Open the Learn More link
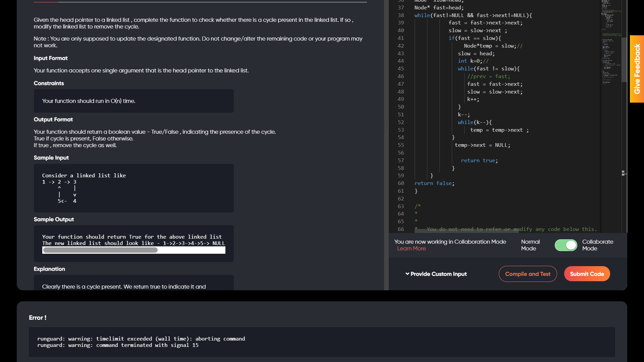Image resolution: width=644 pixels, height=362 pixels. pos(411,248)
